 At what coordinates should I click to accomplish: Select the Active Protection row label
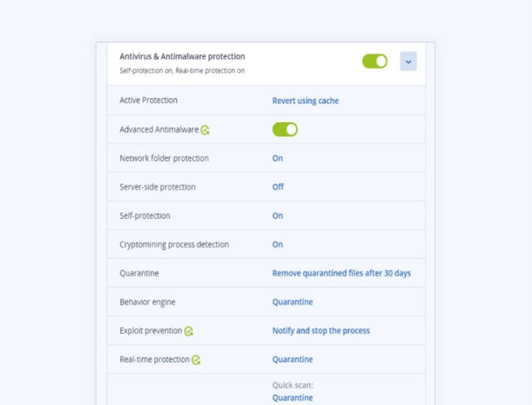[148, 100]
